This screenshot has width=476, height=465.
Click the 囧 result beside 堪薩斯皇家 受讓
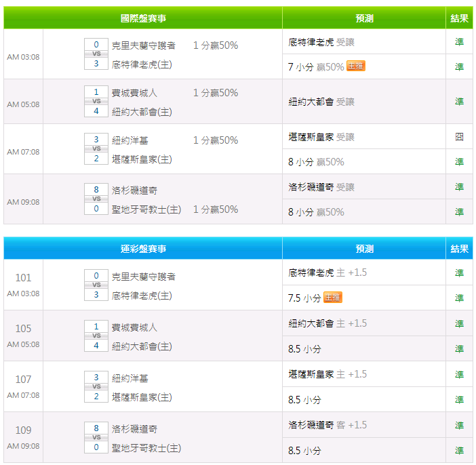(x=459, y=137)
